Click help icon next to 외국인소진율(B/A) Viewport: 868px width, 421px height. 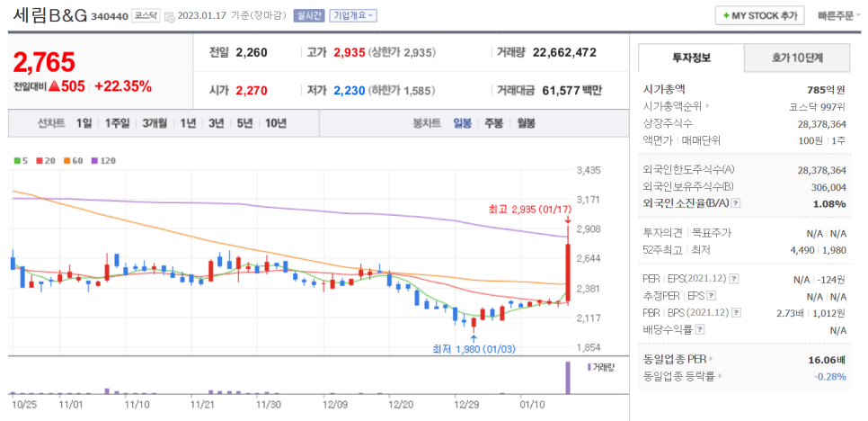click(x=735, y=203)
